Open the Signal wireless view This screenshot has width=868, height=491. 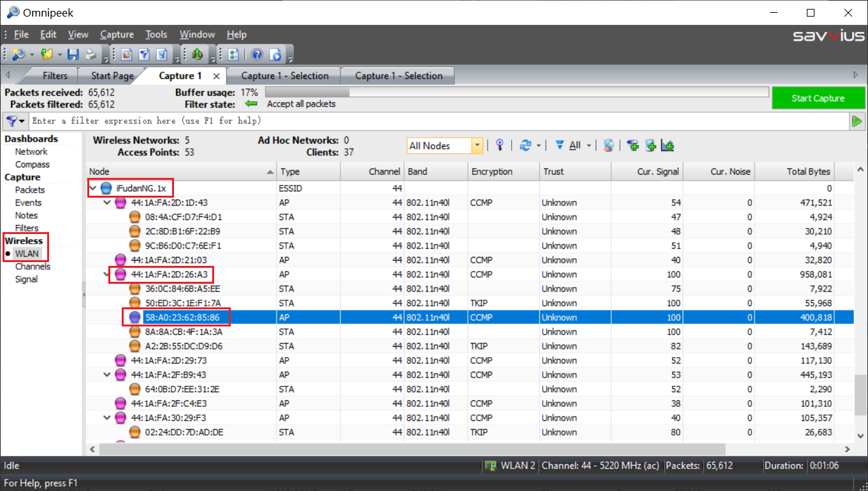(x=26, y=279)
